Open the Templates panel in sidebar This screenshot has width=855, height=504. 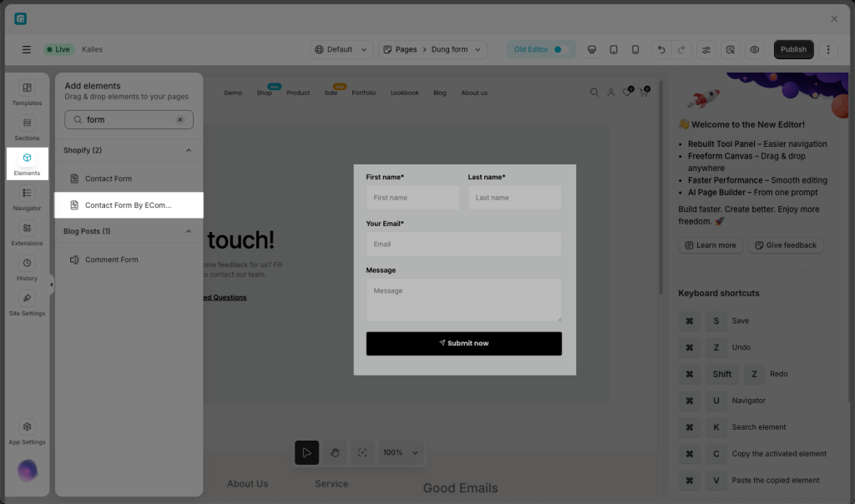pyautogui.click(x=27, y=93)
